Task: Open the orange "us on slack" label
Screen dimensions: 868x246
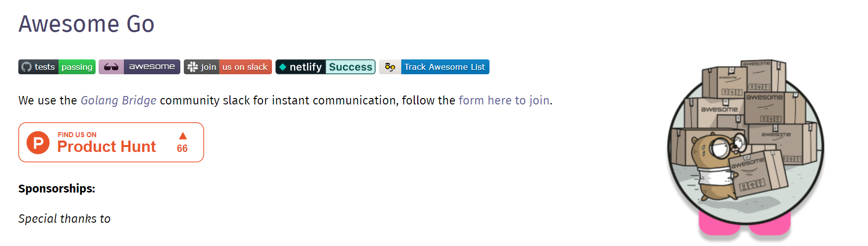Action: [245, 67]
